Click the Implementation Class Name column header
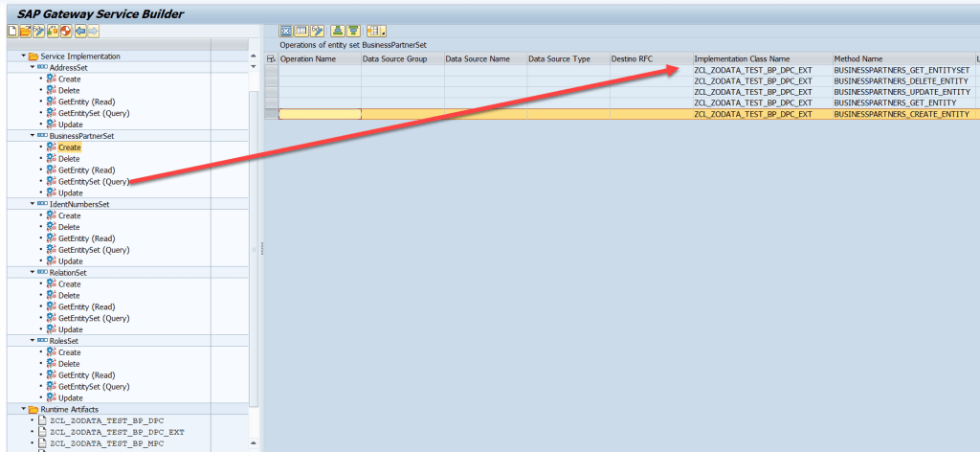The width and height of the screenshot is (980, 452). point(742,59)
